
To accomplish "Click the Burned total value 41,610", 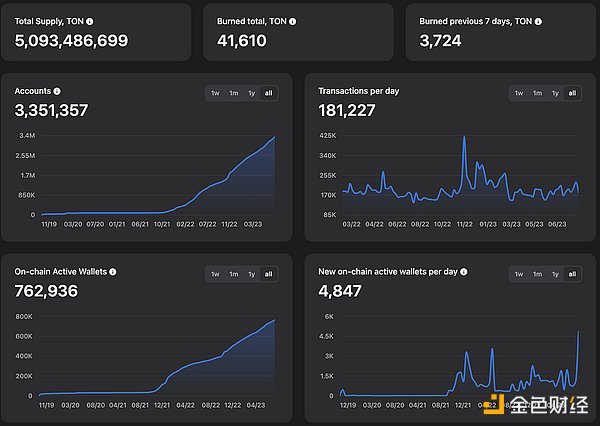I will [x=245, y=40].
